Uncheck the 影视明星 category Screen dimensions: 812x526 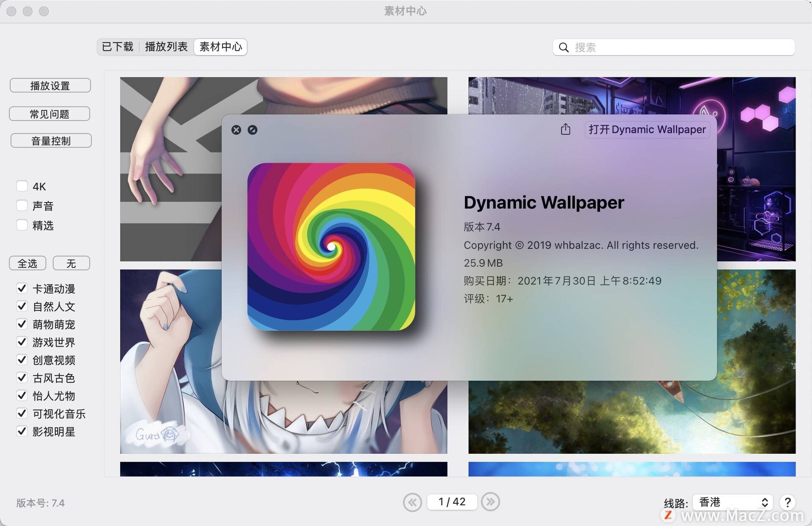click(x=22, y=431)
